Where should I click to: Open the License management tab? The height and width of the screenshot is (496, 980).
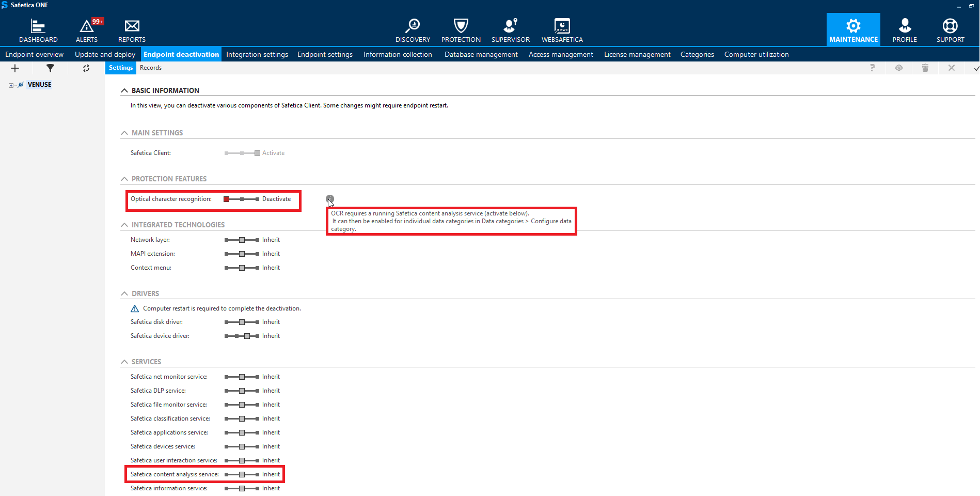coord(637,54)
